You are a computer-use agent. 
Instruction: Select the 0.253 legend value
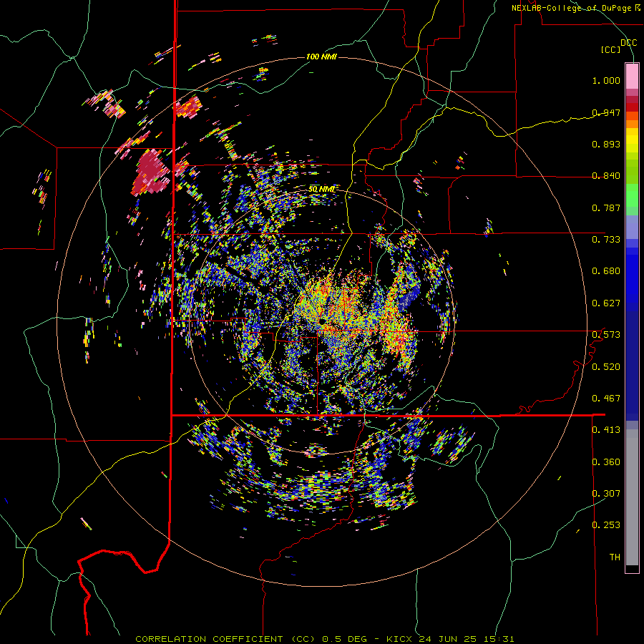point(606,525)
